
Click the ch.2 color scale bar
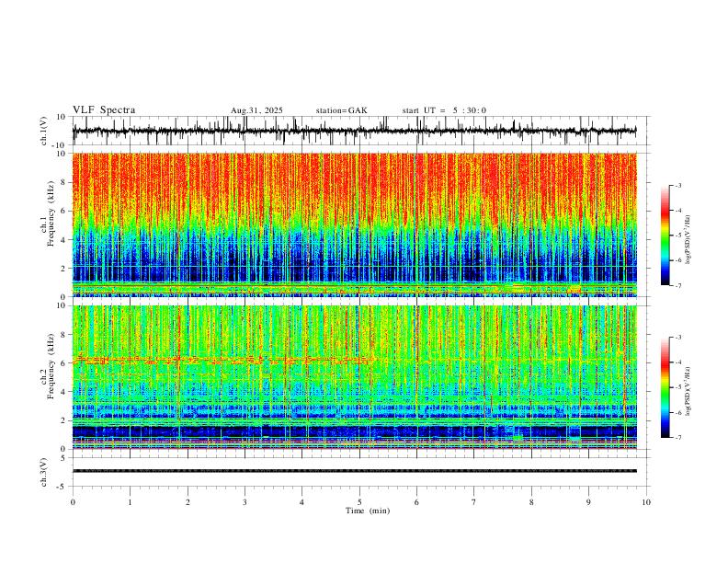coord(665,387)
